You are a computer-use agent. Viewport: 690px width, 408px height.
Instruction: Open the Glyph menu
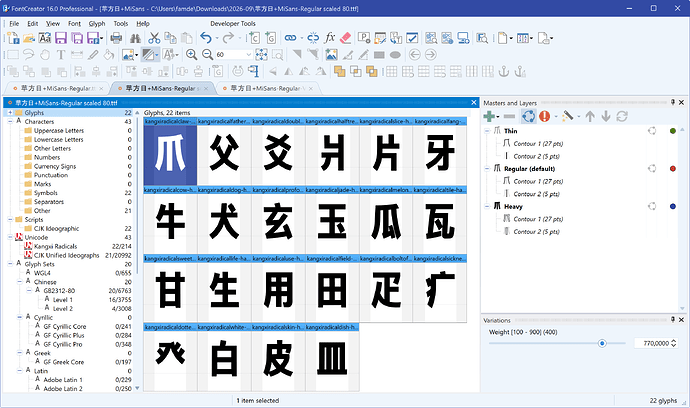tap(97, 24)
